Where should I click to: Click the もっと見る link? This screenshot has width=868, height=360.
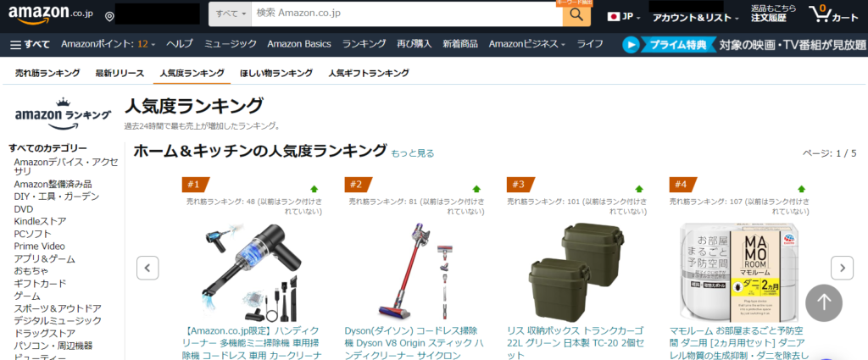coord(413,153)
